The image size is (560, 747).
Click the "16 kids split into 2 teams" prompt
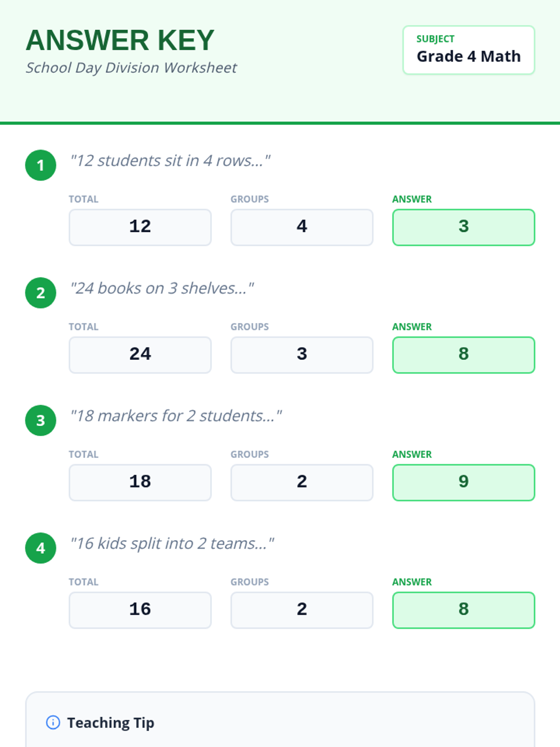pyautogui.click(x=172, y=543)
